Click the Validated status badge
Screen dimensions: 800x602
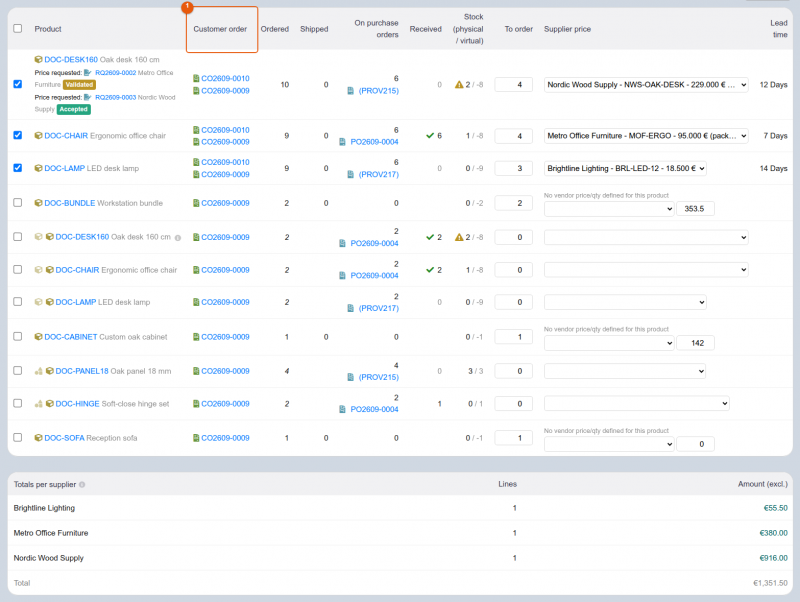pyautogui.click(x=80, y=85)
